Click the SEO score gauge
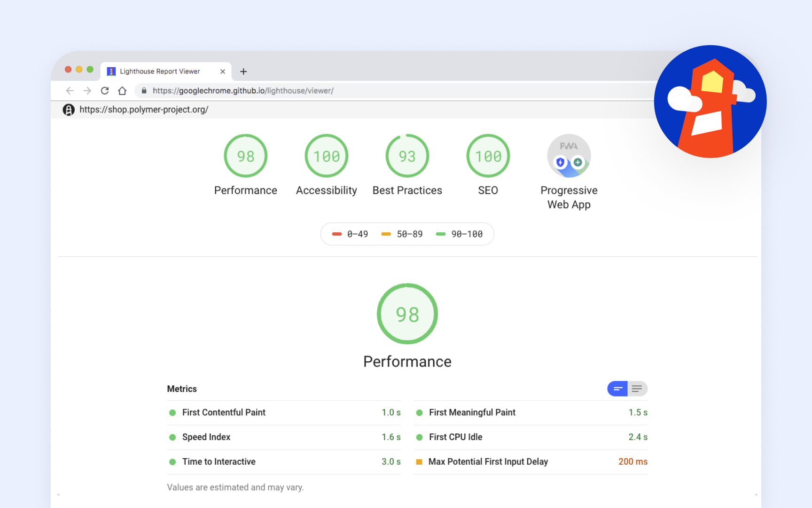The image size is (812, 508). [488, 156]
